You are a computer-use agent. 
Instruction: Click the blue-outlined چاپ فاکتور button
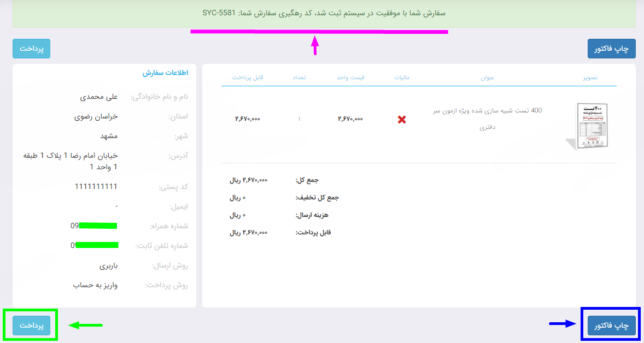click(611, 325)
